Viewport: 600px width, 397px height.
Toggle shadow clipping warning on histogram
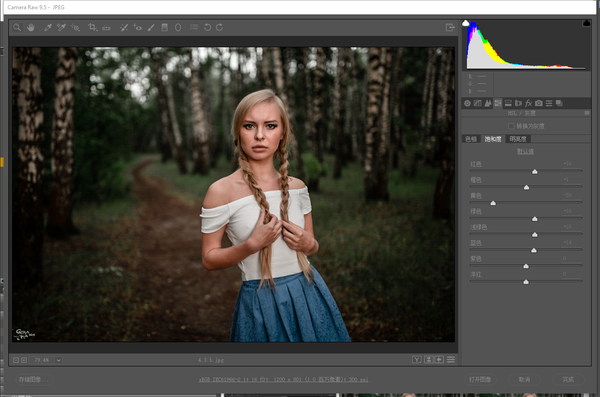(x=466, y=23)
